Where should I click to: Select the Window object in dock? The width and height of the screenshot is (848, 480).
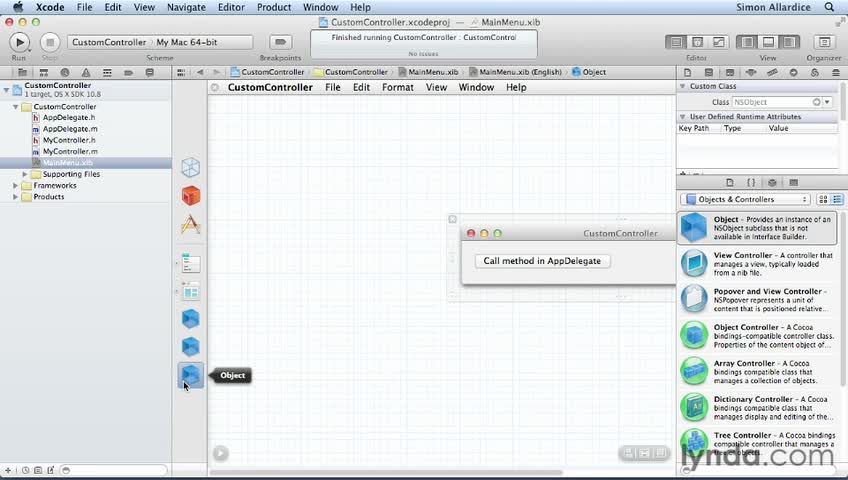pos(190,292)
